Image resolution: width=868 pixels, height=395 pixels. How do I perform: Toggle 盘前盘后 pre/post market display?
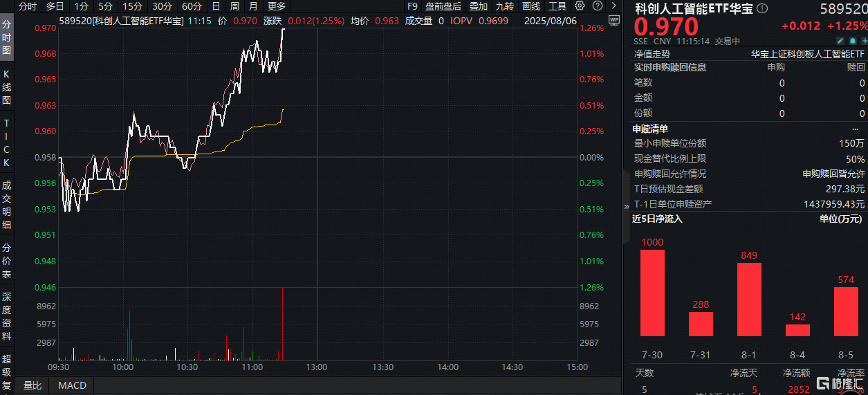pyautogui.click(x=443, y=6)
